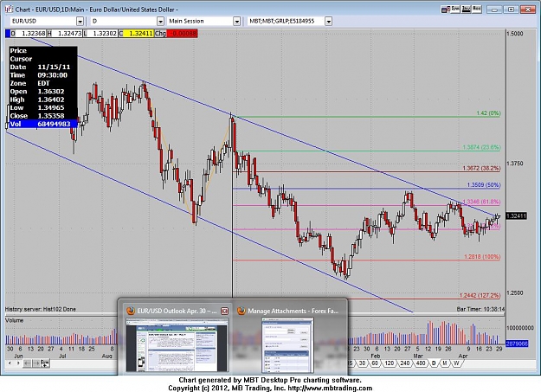Close the EUR/USD Outlook taskbar preview
The width and height of the screenshot is (541, 392).
[224, 311]
